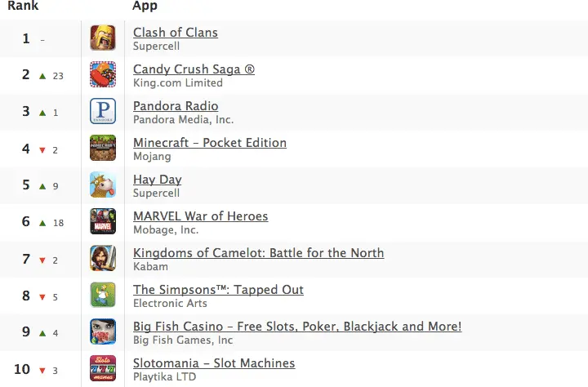Select the Pandora Radio P icon
588x387 pixels.
pos(103,111)
